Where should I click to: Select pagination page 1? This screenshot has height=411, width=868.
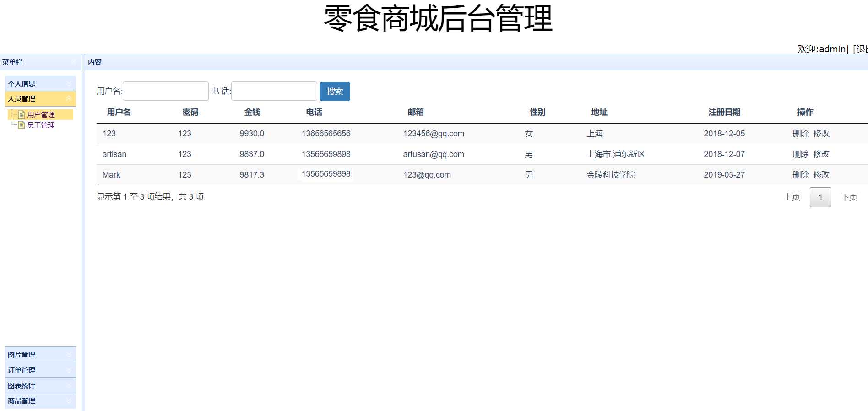pyautogui.click(x=820, y=197)
